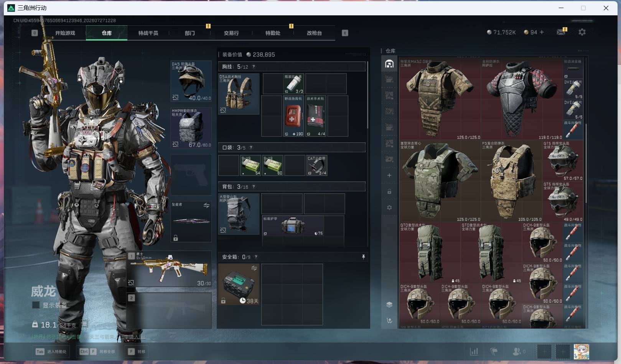This screenshot has width=621, height=364.
Task: Select the golden primary weapon slot 1
Action: 169,269
